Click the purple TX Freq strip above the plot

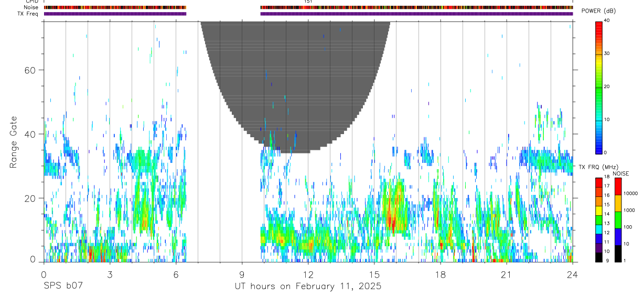click(308, 14)
